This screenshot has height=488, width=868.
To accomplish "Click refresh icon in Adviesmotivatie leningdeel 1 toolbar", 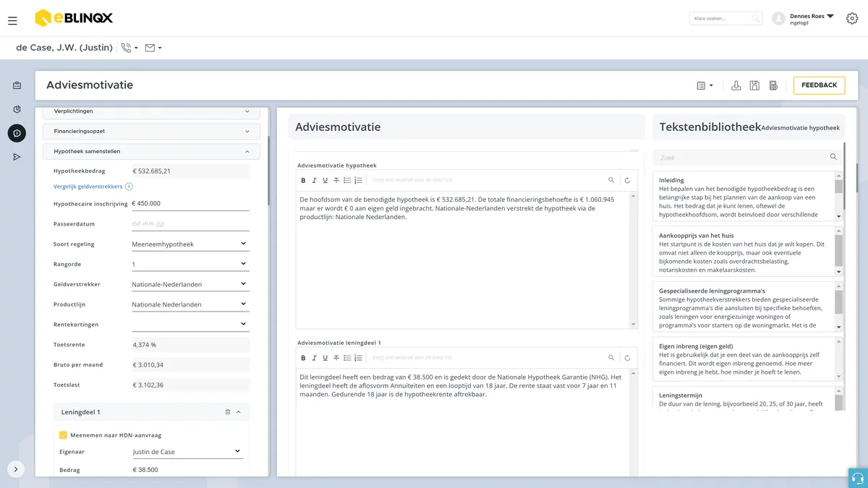I will [627, 357].
